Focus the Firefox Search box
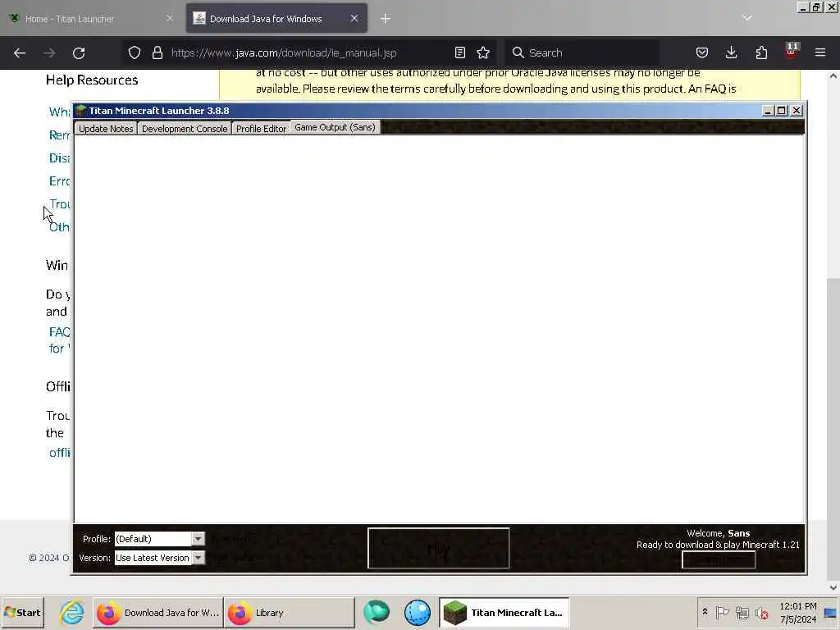This screenshot has width=840, height=630. pyautogui.click(x=582, y=52)
